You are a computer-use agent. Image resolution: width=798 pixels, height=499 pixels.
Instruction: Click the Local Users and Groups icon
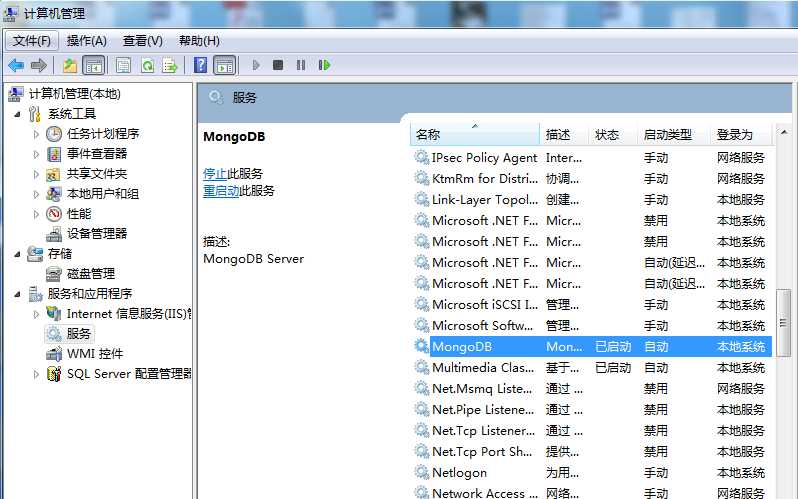[53, 194]
